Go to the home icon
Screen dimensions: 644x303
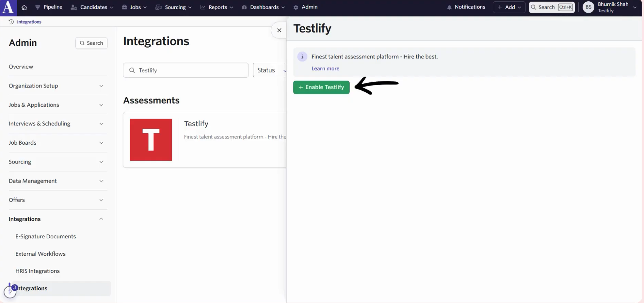24,7
